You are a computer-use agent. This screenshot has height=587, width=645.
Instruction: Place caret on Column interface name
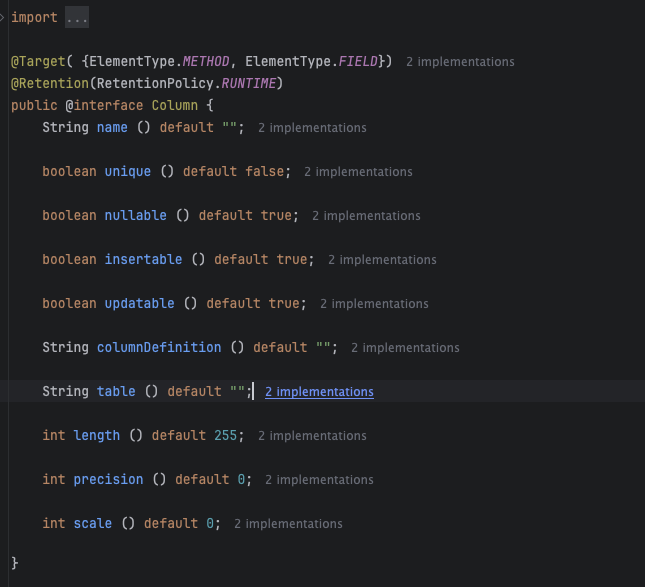point(175,106)
